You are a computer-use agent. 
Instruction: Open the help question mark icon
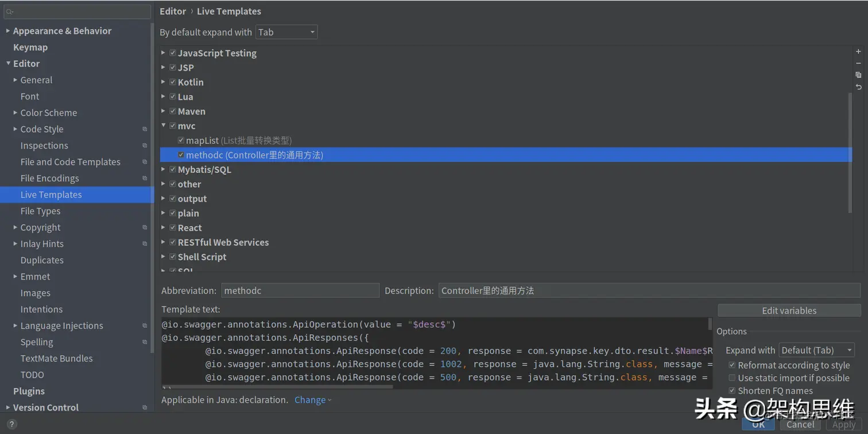click(11, 425)
